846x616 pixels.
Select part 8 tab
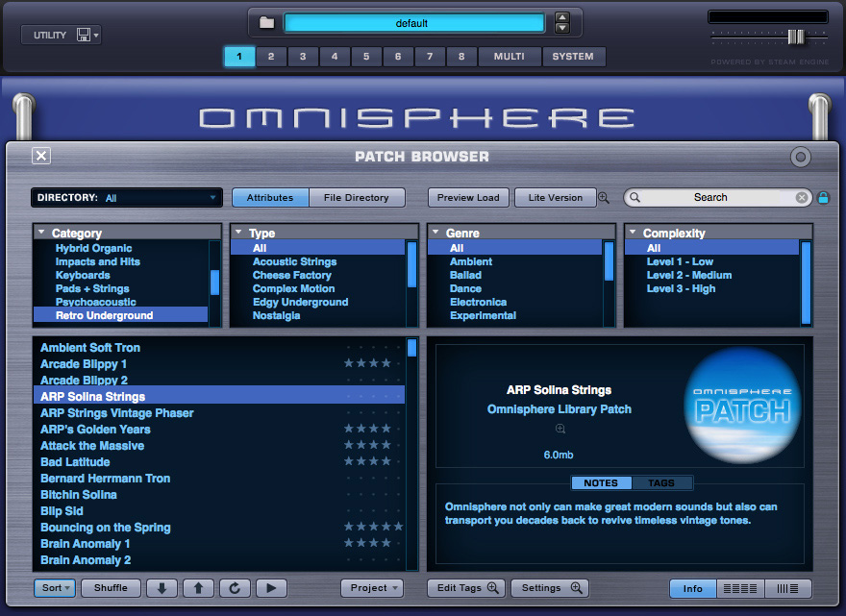(x=461, y=56)
